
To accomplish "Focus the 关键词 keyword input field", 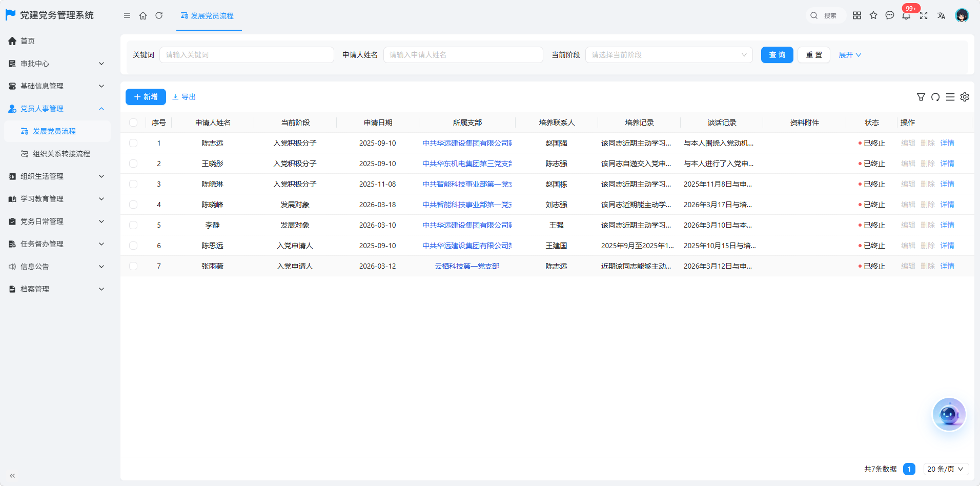I will click(x=247, y=55).
